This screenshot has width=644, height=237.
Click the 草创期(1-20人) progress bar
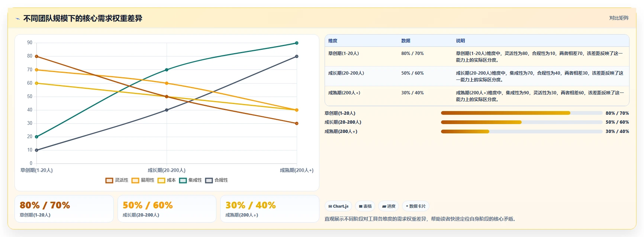click(522, 113)
